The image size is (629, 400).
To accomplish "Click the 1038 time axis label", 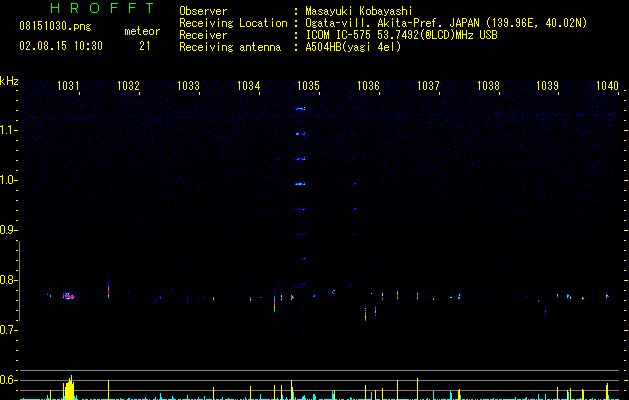I will tap(488, 85).
